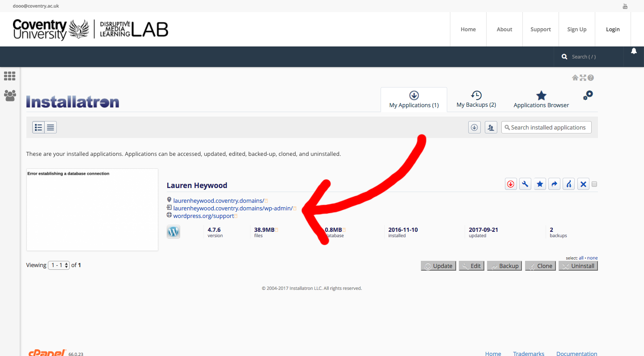This screenshot has height=356, width=644.
Task: Click backup arrow icon for Lauren Heywood
Action: pyautogui.click(x=555, y=184)
